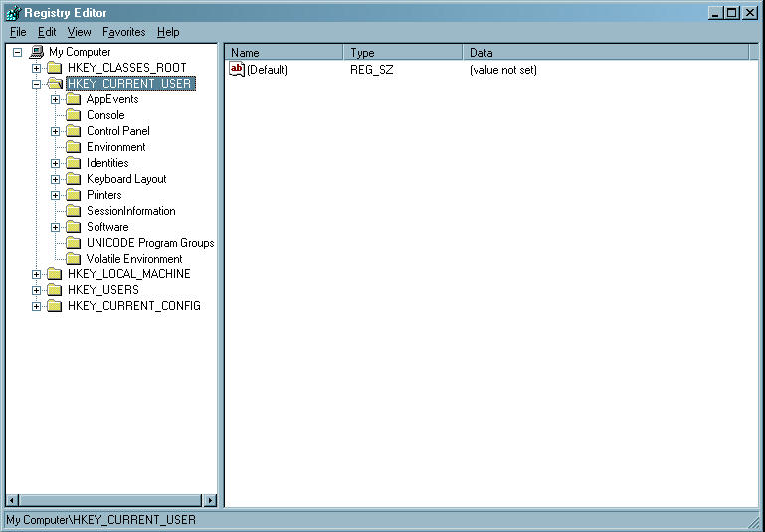The width and height of the screenshot is (765, 532).
Task: Click the Control Panel folder icon
Action: click(x=74, y=131)
